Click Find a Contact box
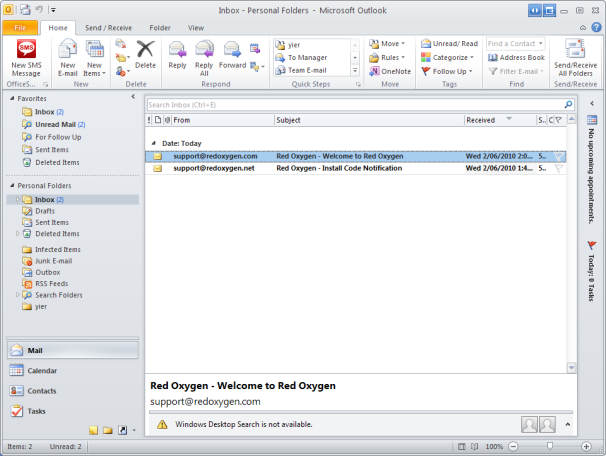 coord(516,44)
